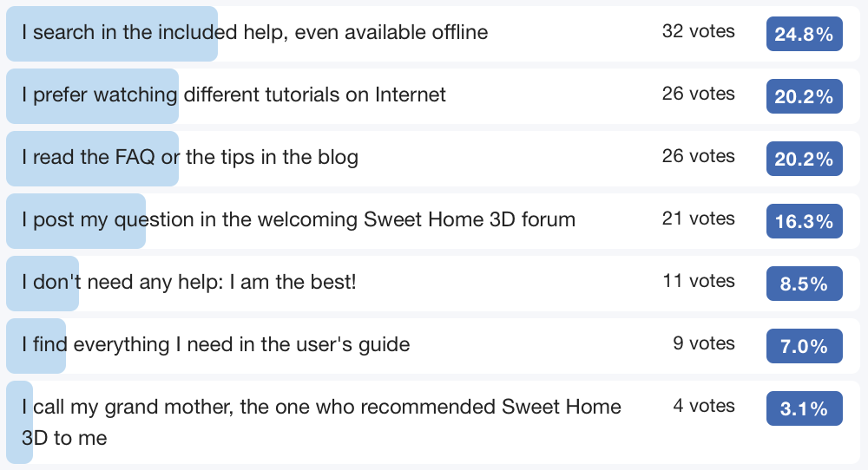Select 'I prefer watching different tutorials' option
This screenshot has height=470, width=868.
pyautogui.click(x=233, y=95)
